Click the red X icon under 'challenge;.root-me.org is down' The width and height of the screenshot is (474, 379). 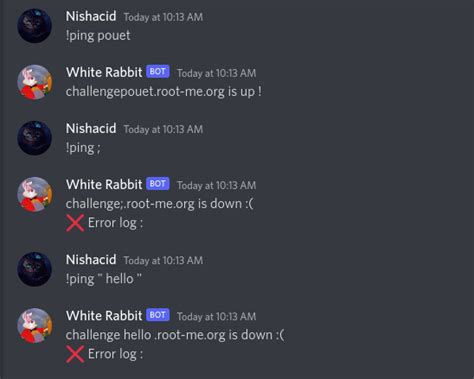pyautogui.click(x=75, y=223)
